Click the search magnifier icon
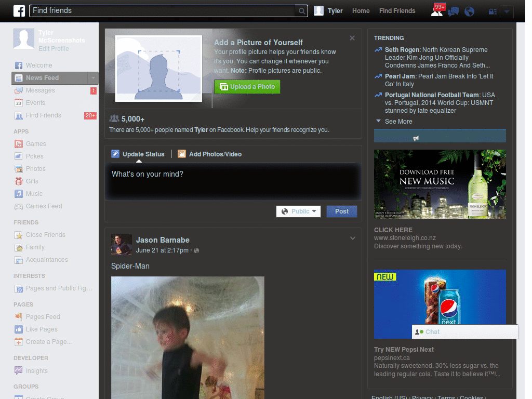The image size is (532, 399). point(301,11)
